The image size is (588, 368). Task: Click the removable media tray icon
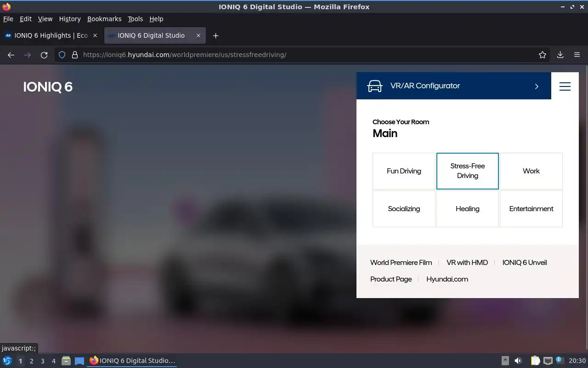point(505,361)
